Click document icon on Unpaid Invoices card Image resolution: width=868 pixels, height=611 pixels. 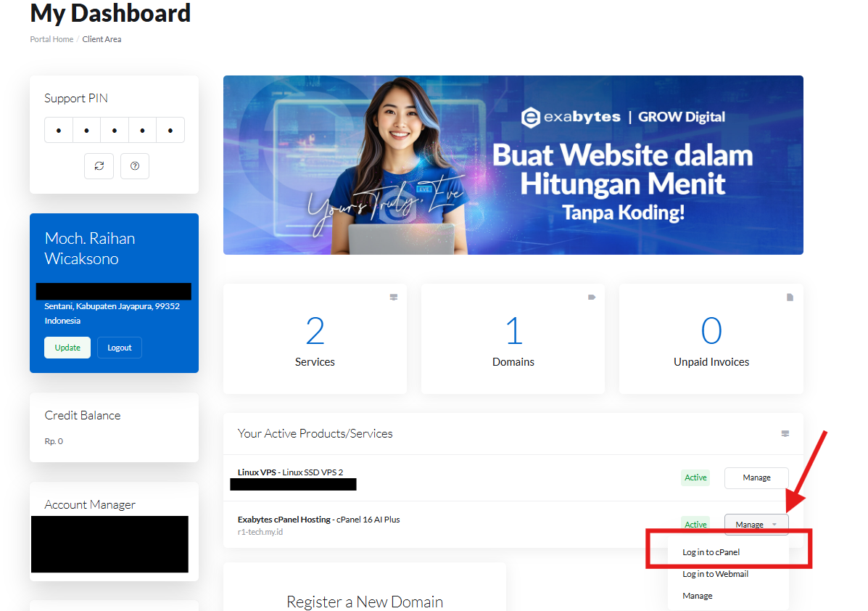pyautogui.click(x=790, y=298)
